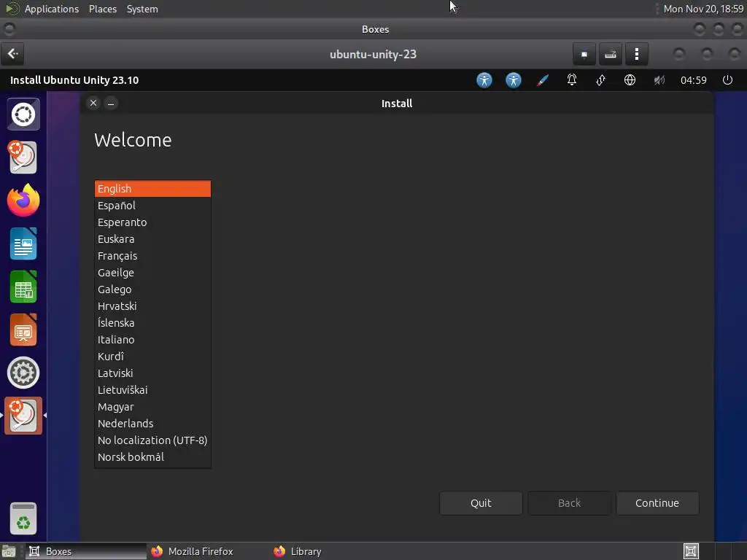Select English in the language list
This screenshot has height=560, width=747.
[x=152, y=189]
